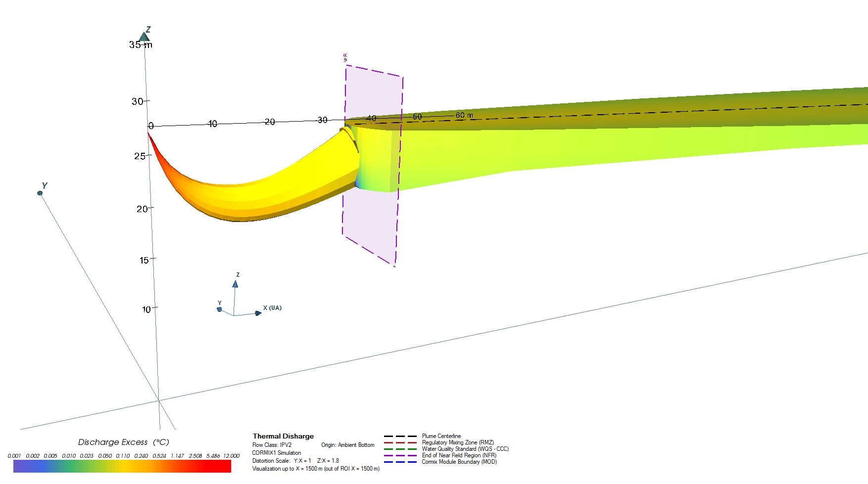Click the orientation triad X (UA) arrow
This screenshot has height=484, width=868.
[258, 313]
